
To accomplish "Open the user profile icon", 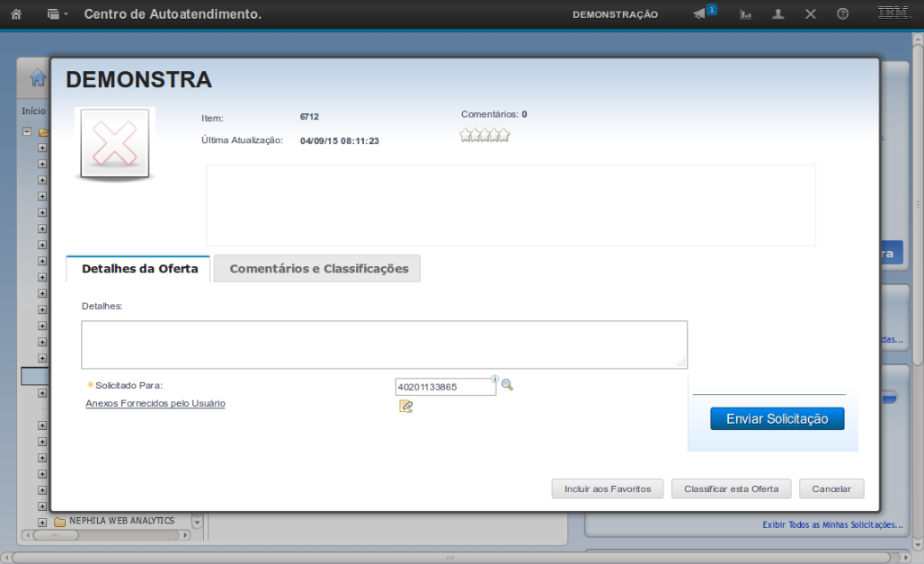I will pos(778,14).
